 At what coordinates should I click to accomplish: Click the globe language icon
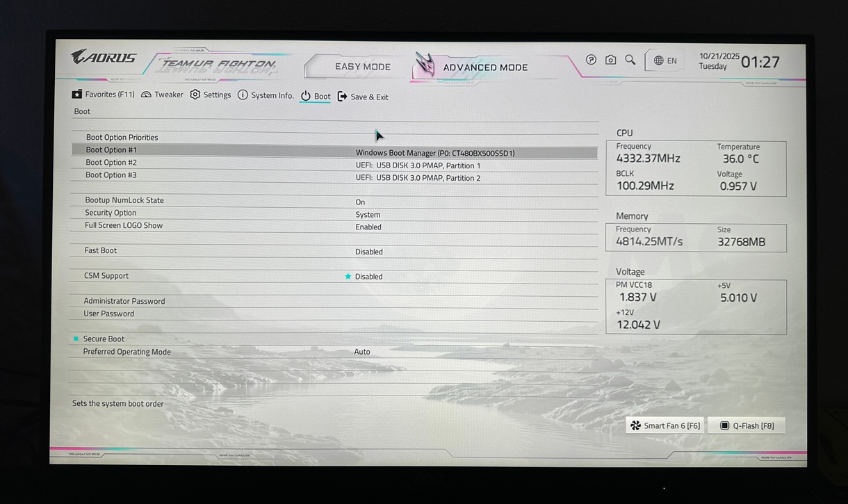[x=658, y=61]
